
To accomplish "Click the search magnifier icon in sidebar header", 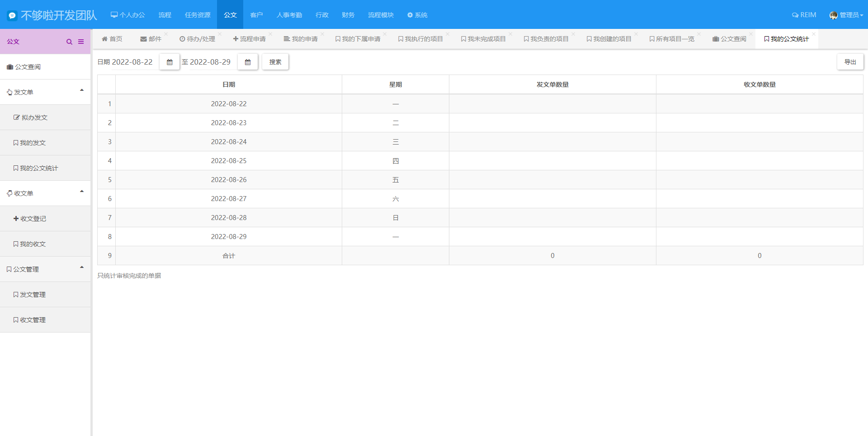I will tap(69, 42).
